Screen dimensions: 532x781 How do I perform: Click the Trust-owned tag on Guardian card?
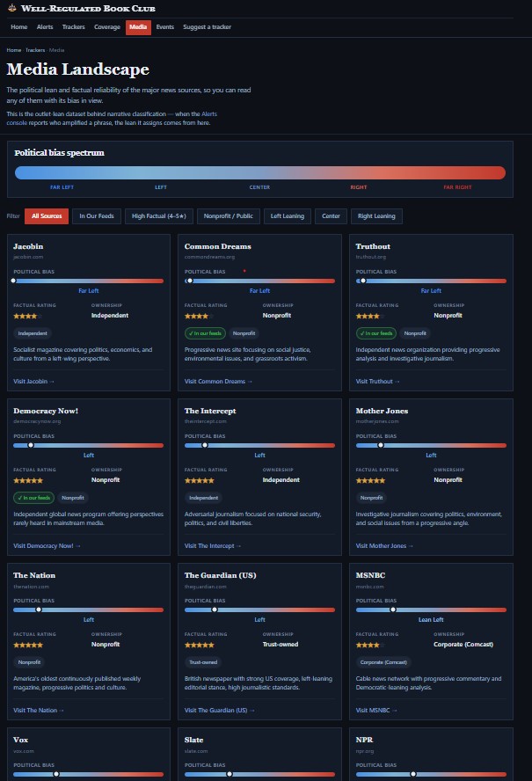pos(203,662)
